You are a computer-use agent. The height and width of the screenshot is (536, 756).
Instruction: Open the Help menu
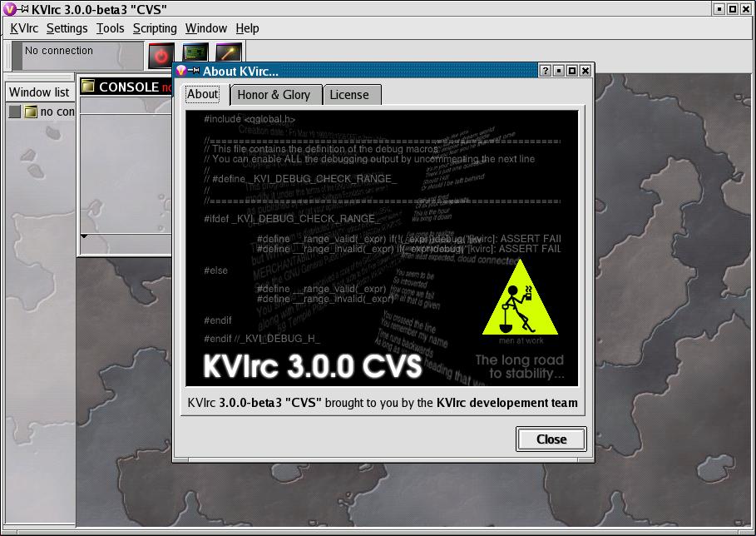247,28
